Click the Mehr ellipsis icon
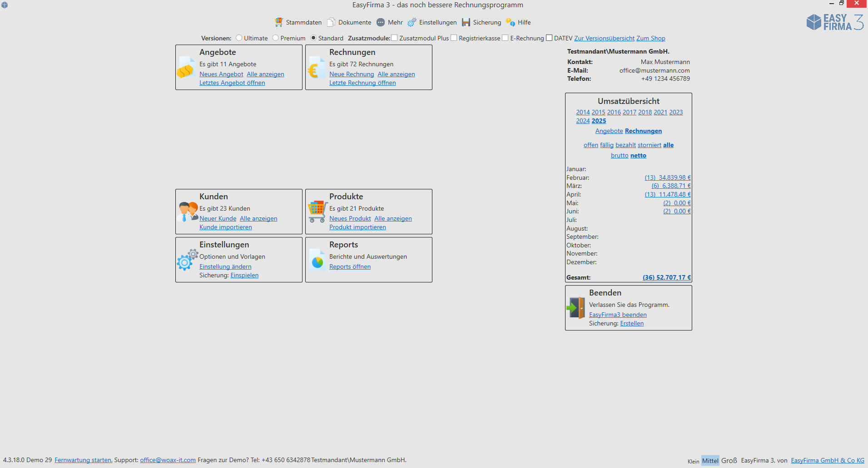This screenshot has width=868, height=468. (381, 22)
